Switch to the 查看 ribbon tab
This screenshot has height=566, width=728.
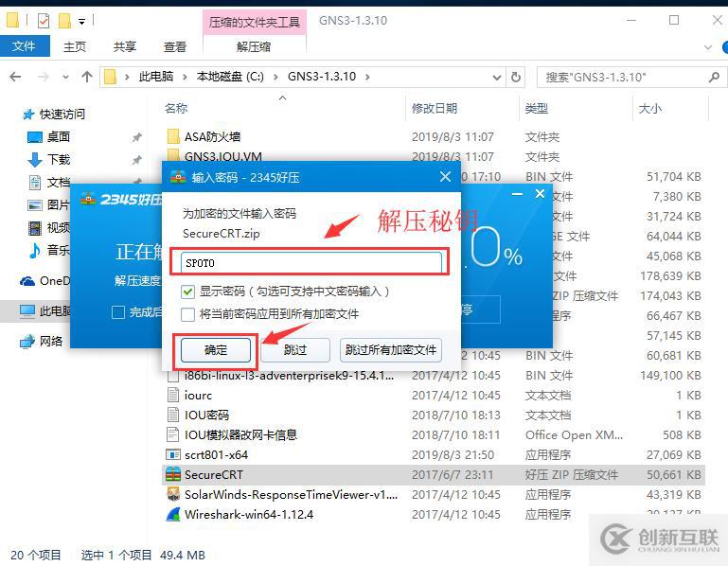pos(175,46)
